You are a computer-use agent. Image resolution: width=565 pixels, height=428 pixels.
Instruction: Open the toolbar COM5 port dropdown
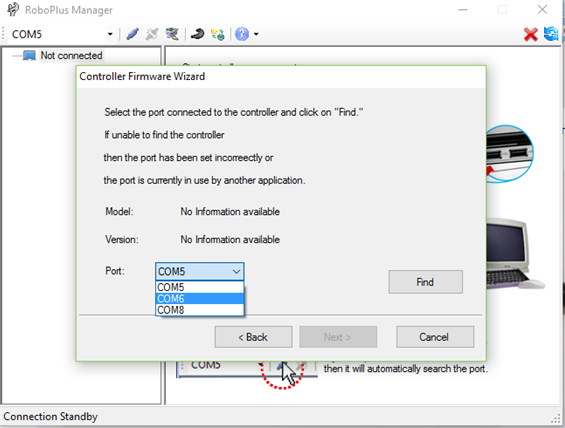tap(110, 34)
